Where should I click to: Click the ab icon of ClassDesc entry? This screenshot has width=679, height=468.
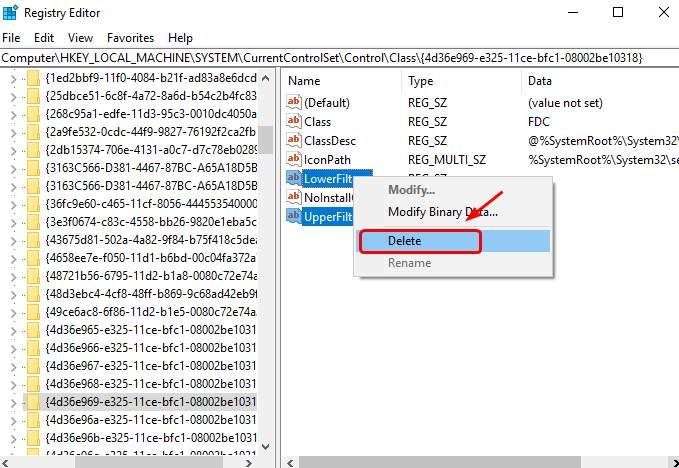[x=294, y=140]
